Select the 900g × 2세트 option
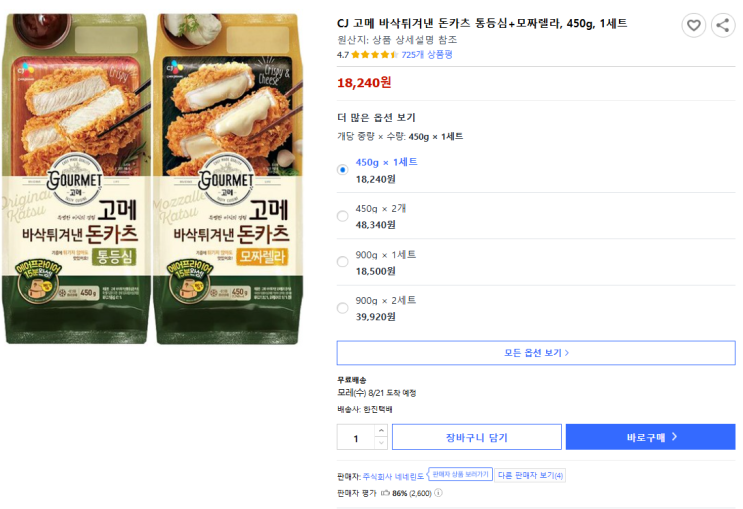This screenshot has width=743, height=509. [343, 307]
